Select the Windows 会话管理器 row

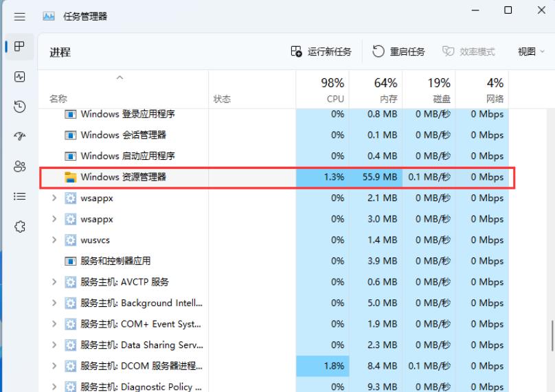pos(273,135)
